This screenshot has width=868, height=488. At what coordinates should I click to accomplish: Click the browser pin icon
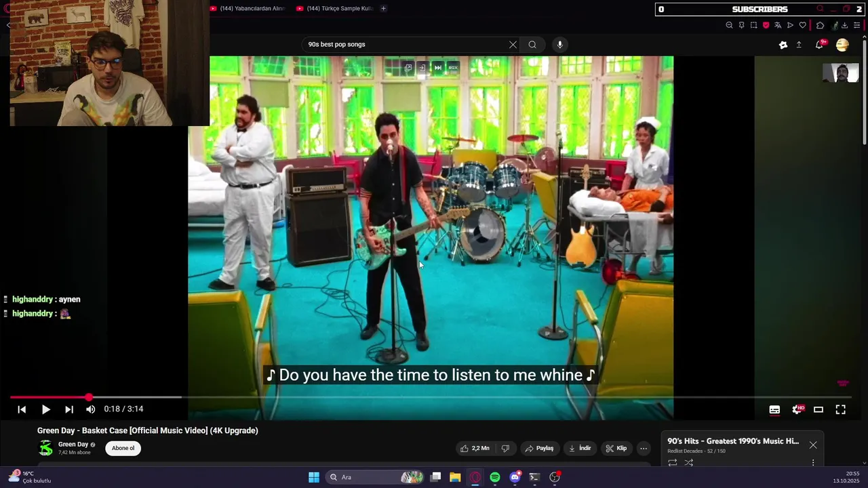(x=741, y=25)
